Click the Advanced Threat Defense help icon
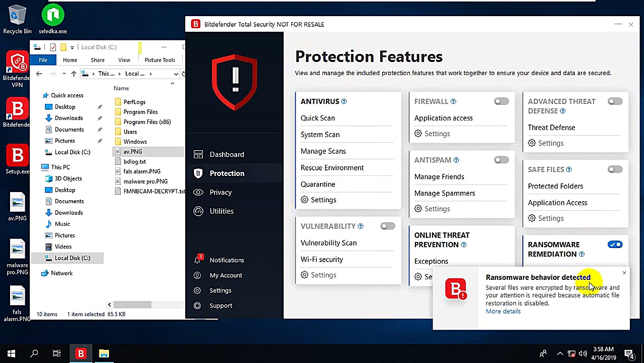This screenshot has height=363, width=644. click(563, 111)
